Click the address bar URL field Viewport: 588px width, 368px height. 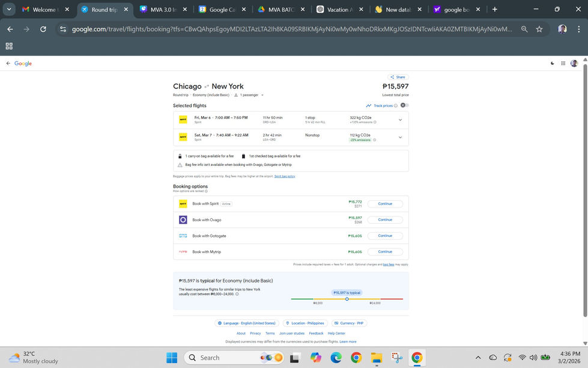tap(292, 29)
